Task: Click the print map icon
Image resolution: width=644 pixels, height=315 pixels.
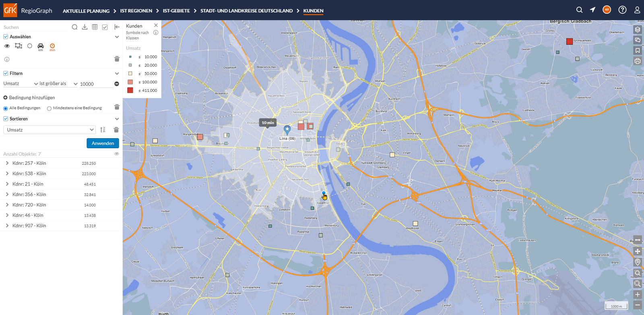Action: click(x=638, y=61)
